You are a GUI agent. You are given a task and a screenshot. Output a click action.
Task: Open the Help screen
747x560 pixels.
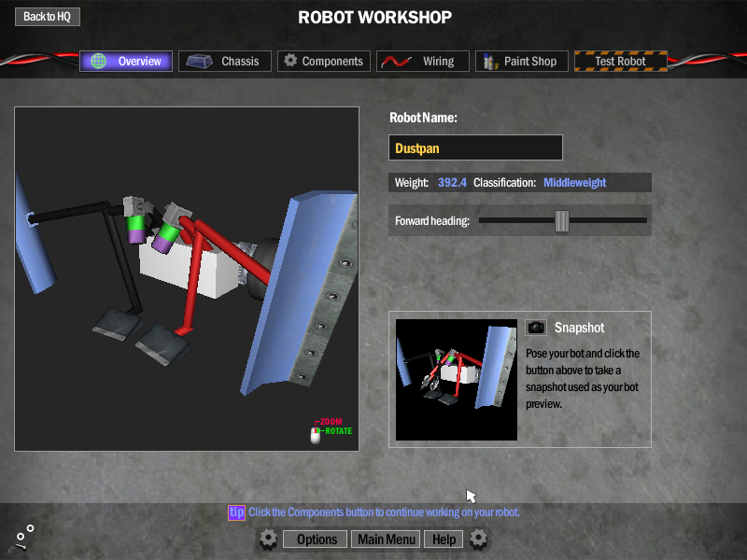point(444,539)
